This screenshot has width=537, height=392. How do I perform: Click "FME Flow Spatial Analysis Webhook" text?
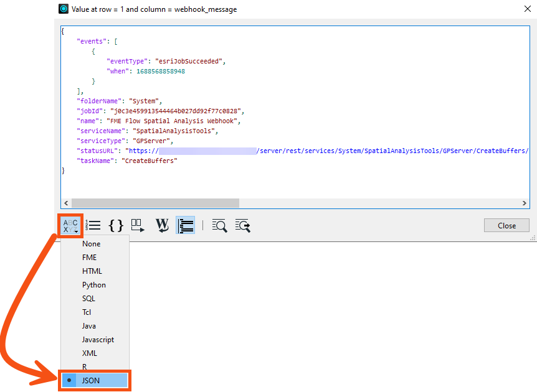[172, 121]
